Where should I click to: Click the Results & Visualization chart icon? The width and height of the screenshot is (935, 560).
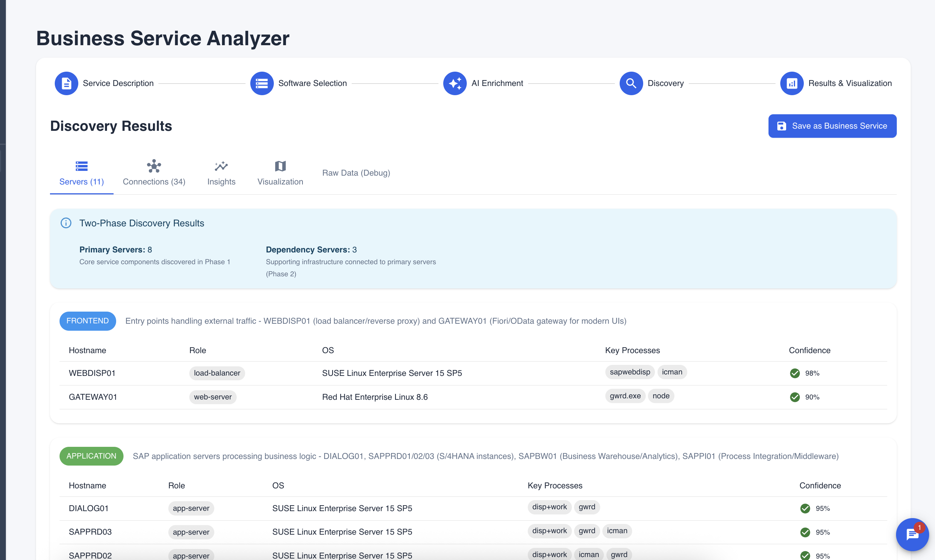792,83
